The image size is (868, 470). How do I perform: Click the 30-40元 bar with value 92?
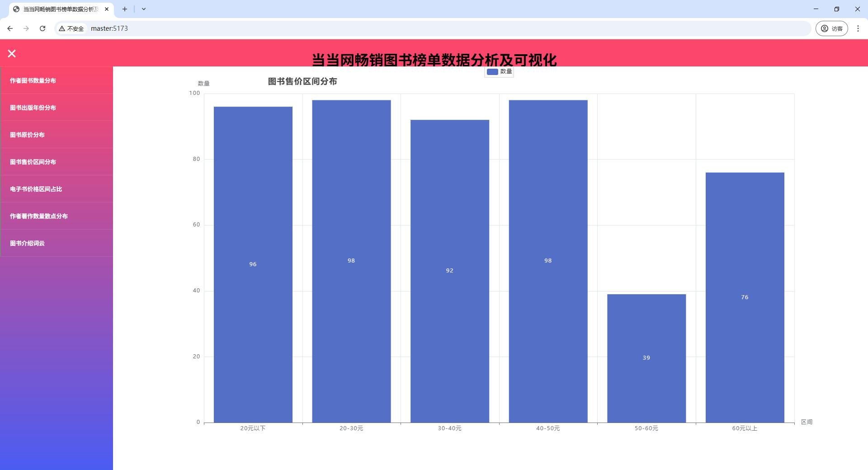pyautogui.click(x=450, y=271)
